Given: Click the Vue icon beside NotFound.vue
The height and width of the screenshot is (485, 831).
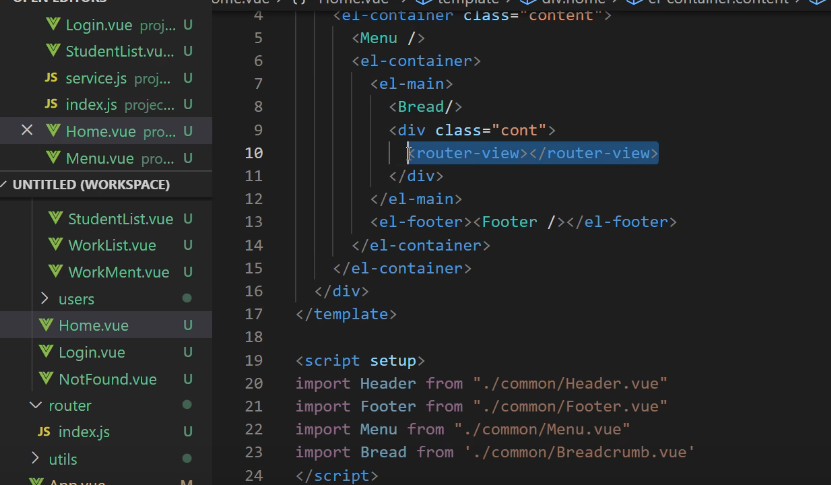Looking at the screenshot, I should (x=46, y=378).
